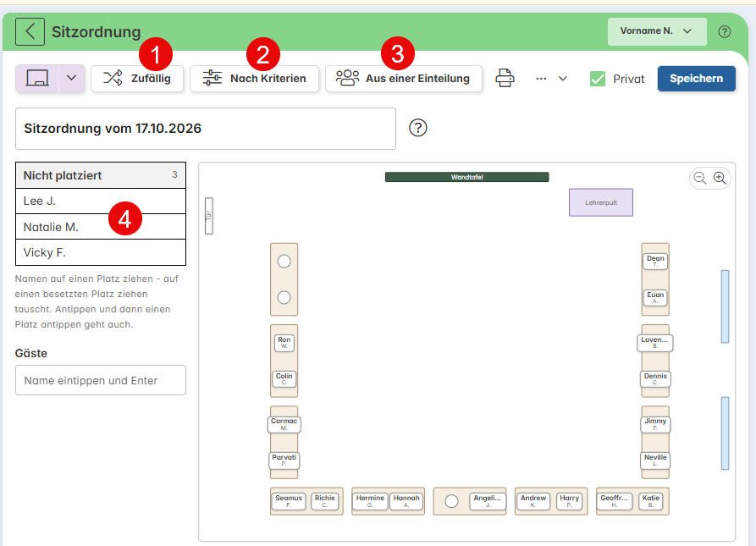This screenshot has height=546, width=756.
Task: Tap Parvati P.'s seat
Action: pyautogui.click(x=284, y=461)
